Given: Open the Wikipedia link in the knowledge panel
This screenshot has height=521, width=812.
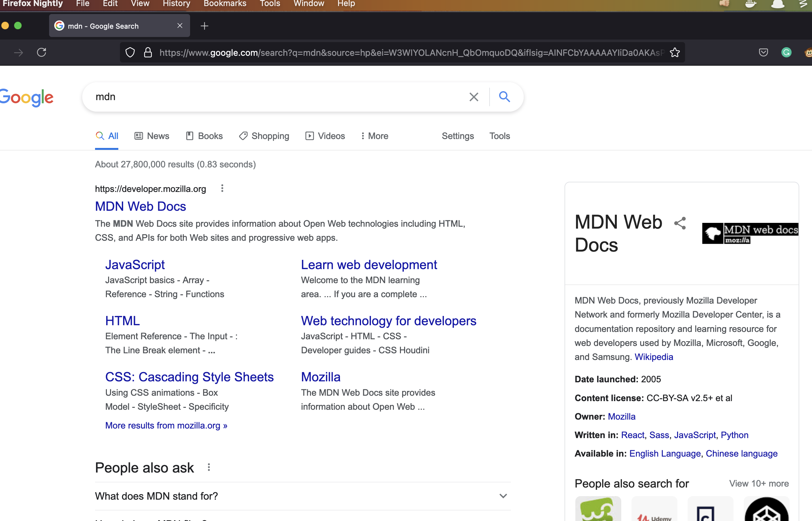Looking at the screenshot, I should pyautogui.click(x=654, y=356).
